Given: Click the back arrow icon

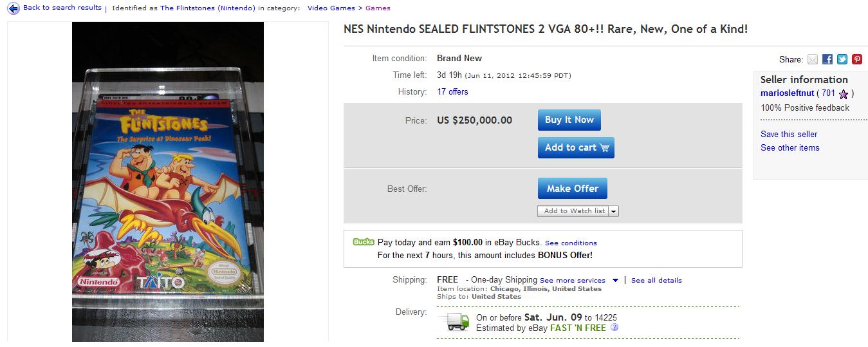Looking at the screenshot, I should click(13, 8).
